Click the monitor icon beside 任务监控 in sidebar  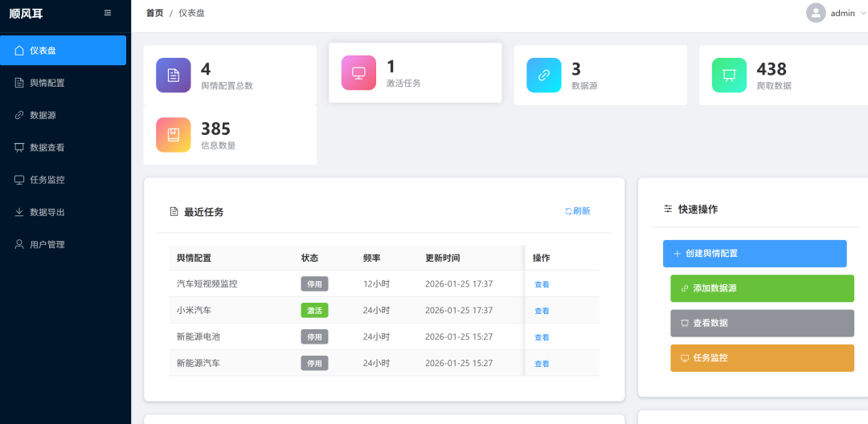[18, 180]
